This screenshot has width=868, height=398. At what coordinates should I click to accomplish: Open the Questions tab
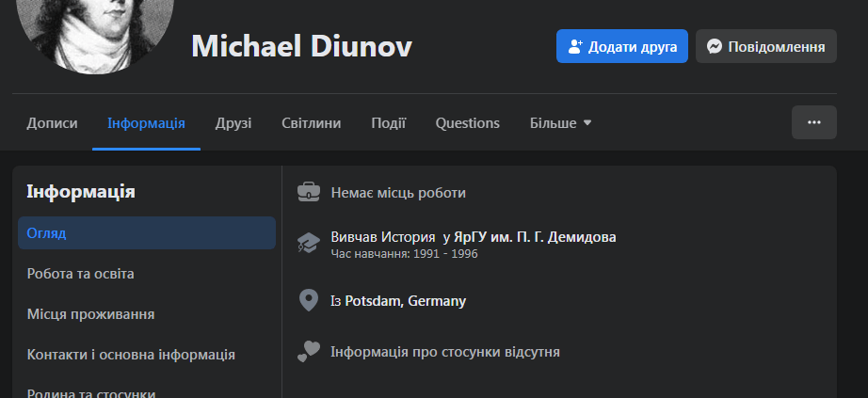click(468, 123)
